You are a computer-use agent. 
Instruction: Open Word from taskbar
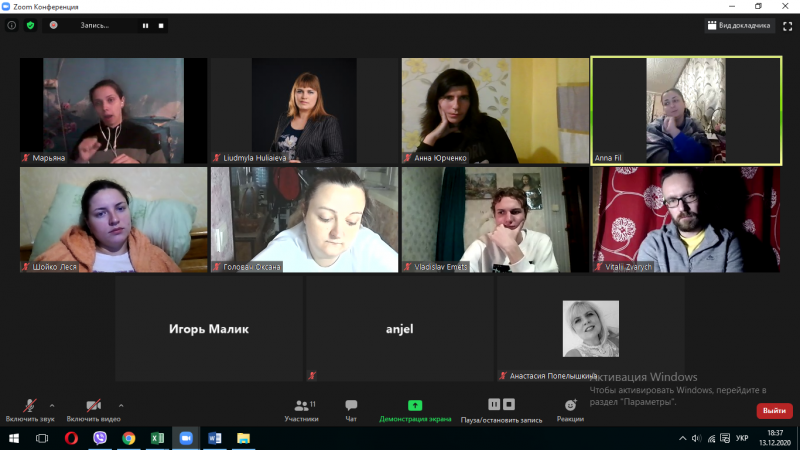[215, 438]
